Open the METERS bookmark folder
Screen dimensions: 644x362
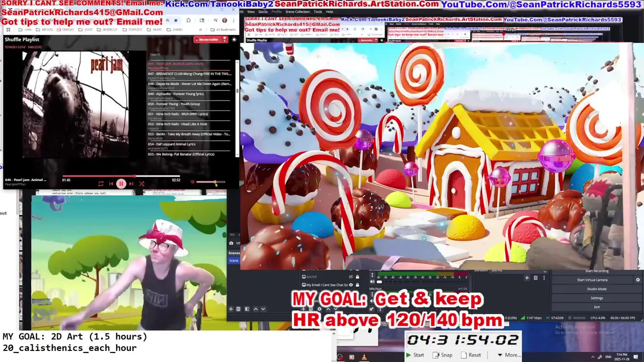point(44,30)
